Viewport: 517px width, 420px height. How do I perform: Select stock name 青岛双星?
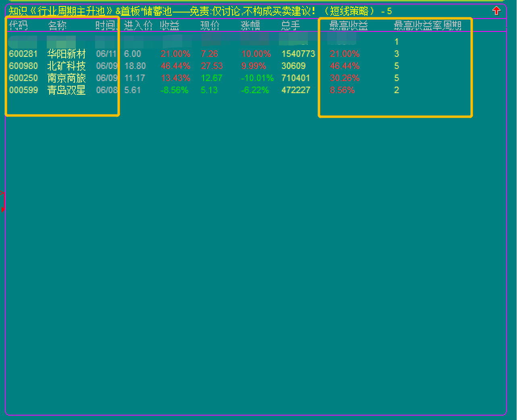pyautogui.click(x=66, y=90)
